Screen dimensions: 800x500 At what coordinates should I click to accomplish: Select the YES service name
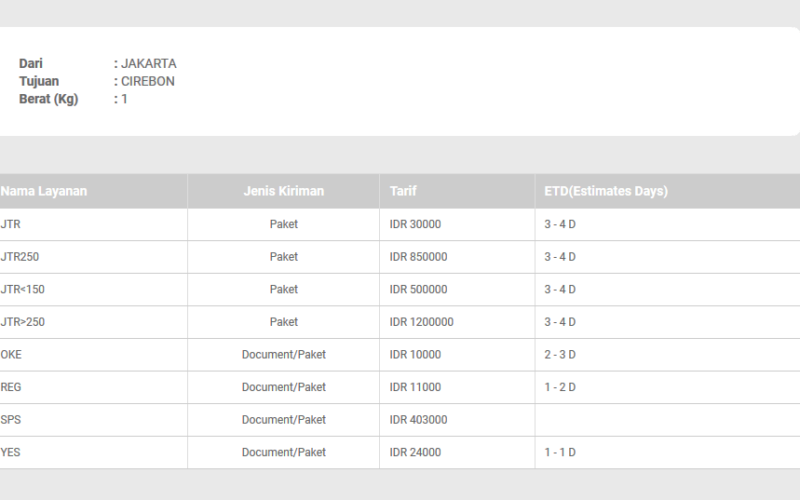[x=10, y=453]
